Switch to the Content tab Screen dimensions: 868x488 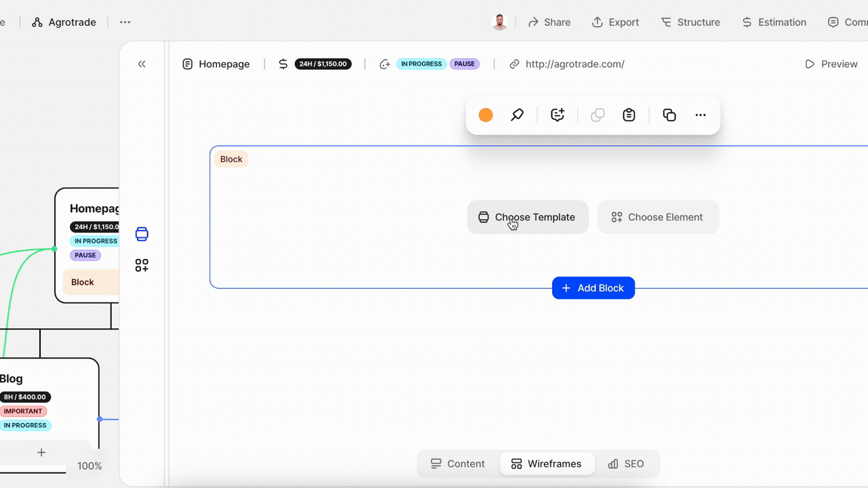click(x=458, y=464)
